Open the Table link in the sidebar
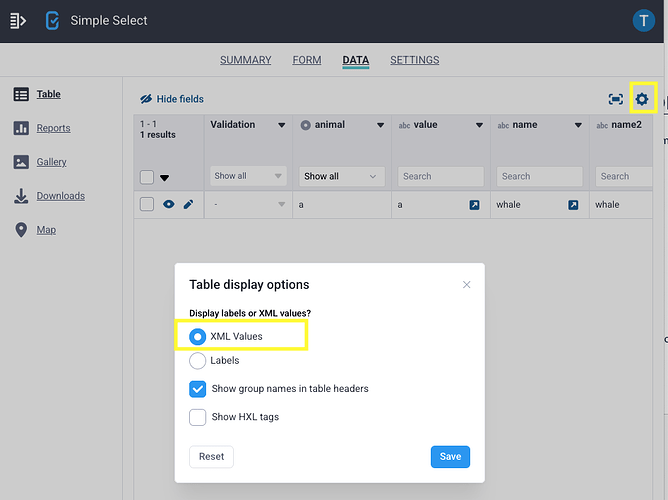Screen dimensions: 668x500 point(49,94)
